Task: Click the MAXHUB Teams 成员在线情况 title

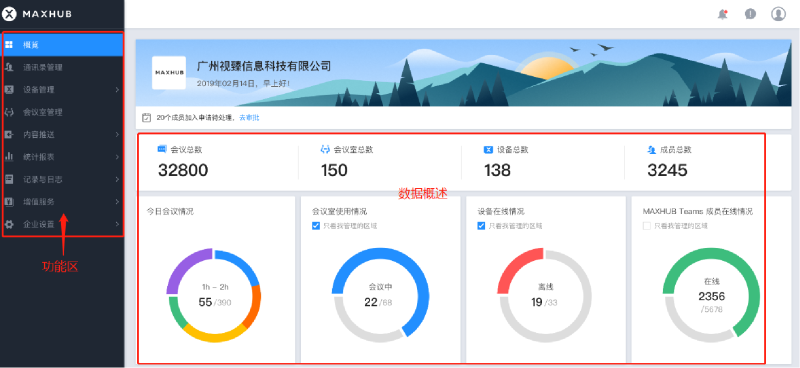Action: (698, 211)
